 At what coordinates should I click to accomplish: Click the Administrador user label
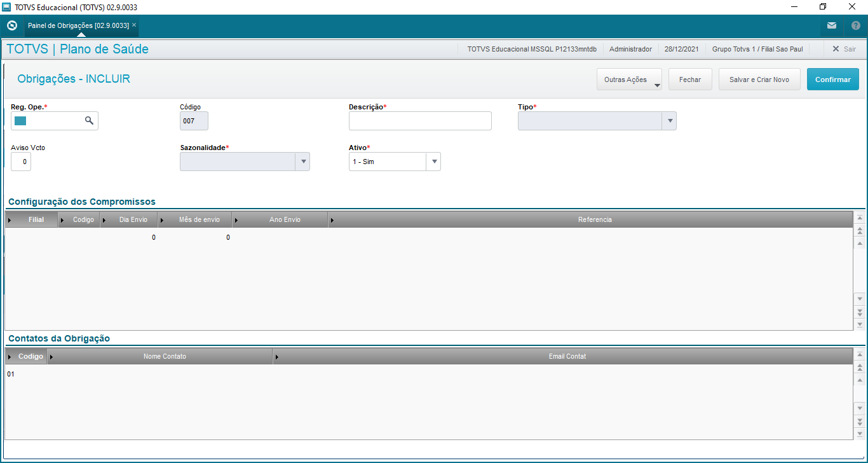[630, 49]
